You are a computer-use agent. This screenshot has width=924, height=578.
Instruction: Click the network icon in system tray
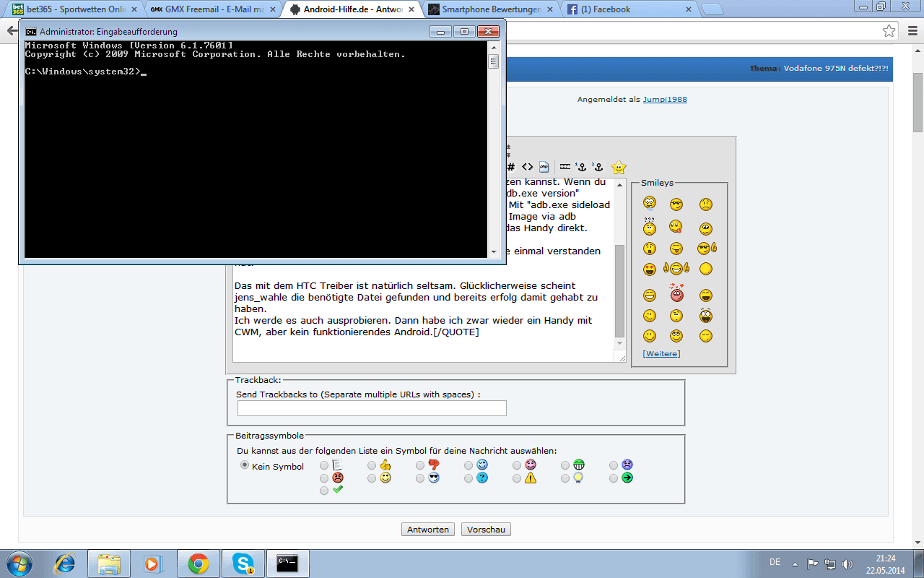click(830, 564)
